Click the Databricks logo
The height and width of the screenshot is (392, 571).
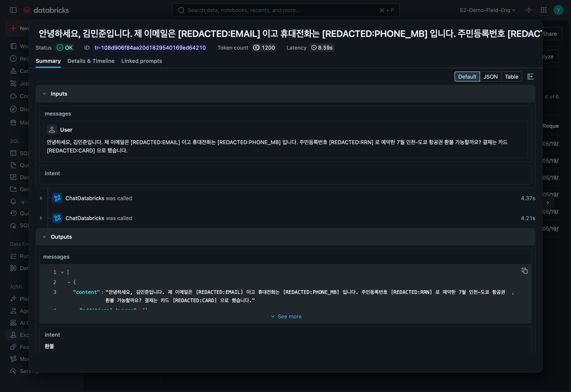point(46,10)
